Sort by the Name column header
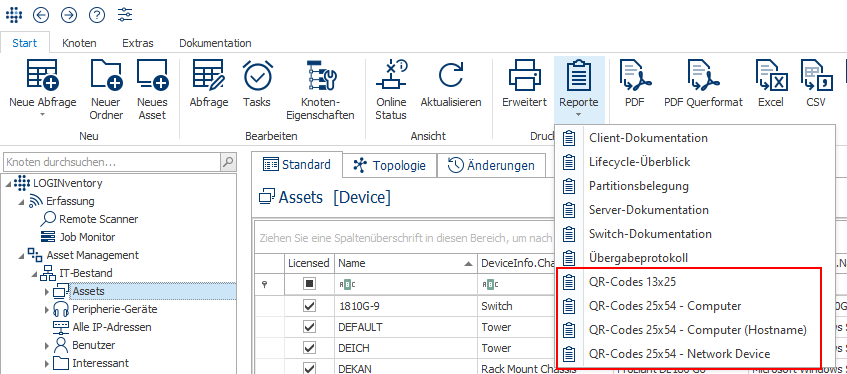 [x=406, y=263]
